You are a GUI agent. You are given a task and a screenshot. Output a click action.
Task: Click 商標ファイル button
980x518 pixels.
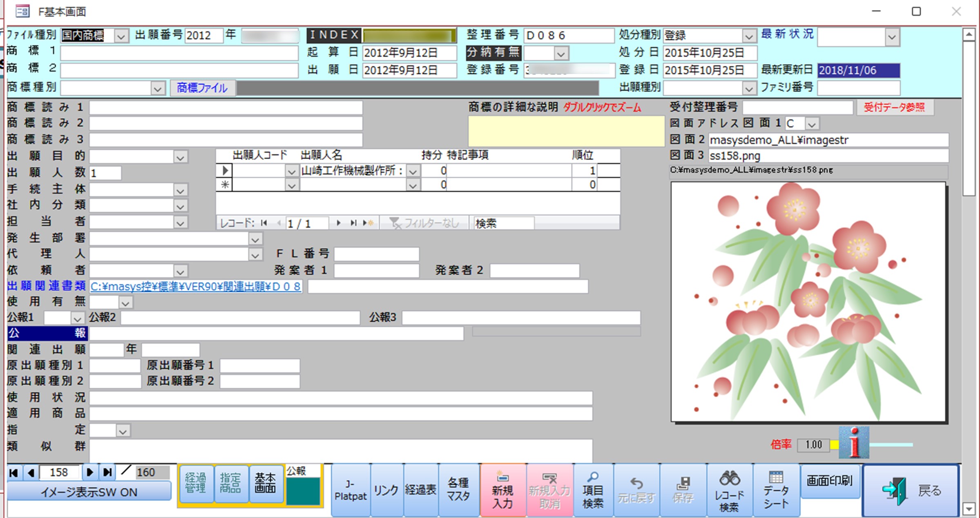click(x=202, y=88)
